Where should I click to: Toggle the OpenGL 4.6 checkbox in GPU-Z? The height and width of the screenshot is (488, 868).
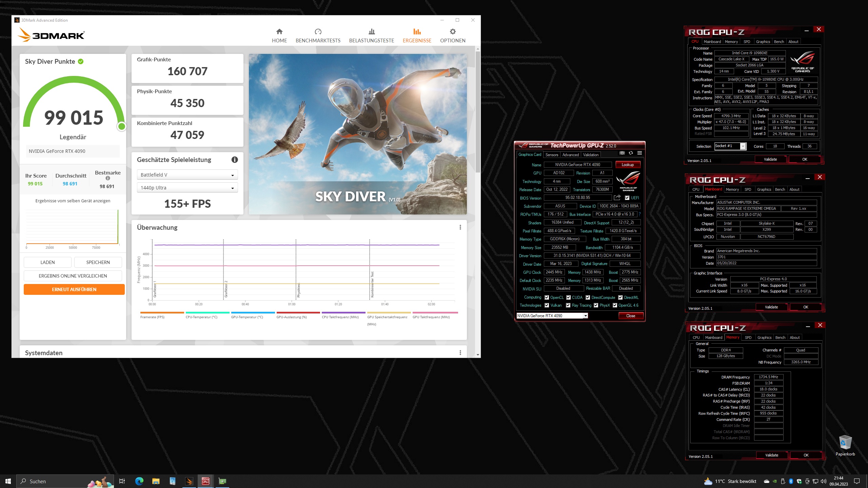615,305
